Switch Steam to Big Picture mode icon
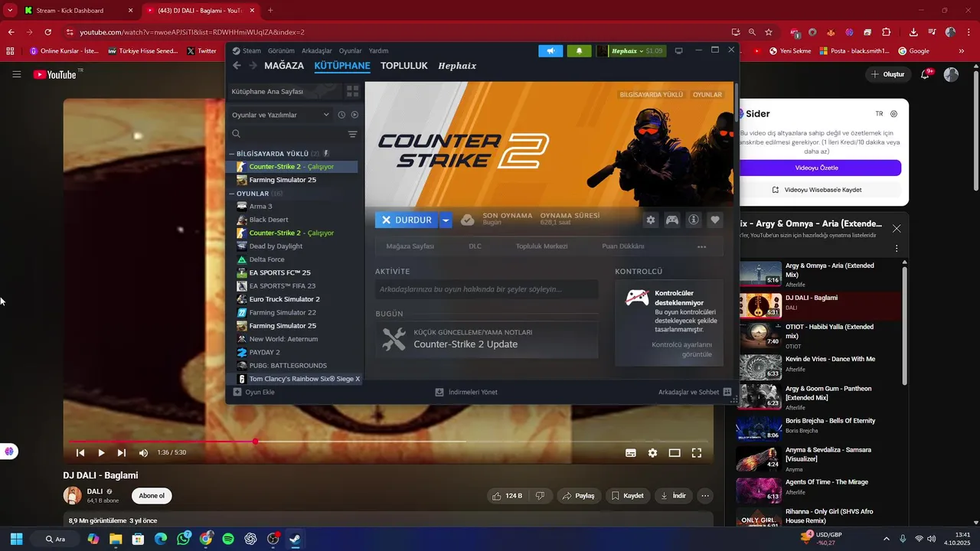 (678, 51)
